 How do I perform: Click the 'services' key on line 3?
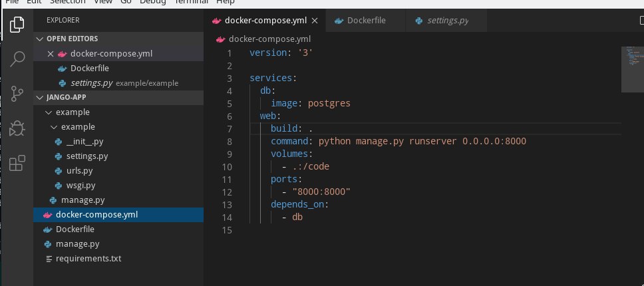(x=271, y=78)
